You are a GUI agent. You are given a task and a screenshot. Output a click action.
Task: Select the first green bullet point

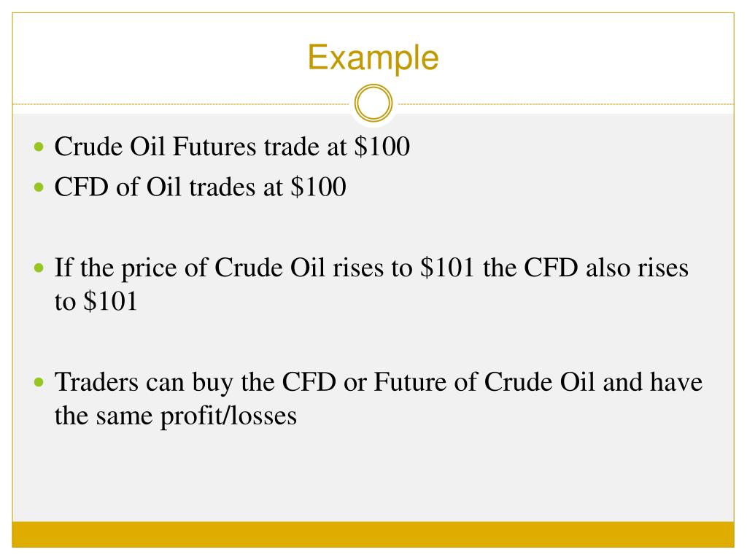[x=39, y=146]
